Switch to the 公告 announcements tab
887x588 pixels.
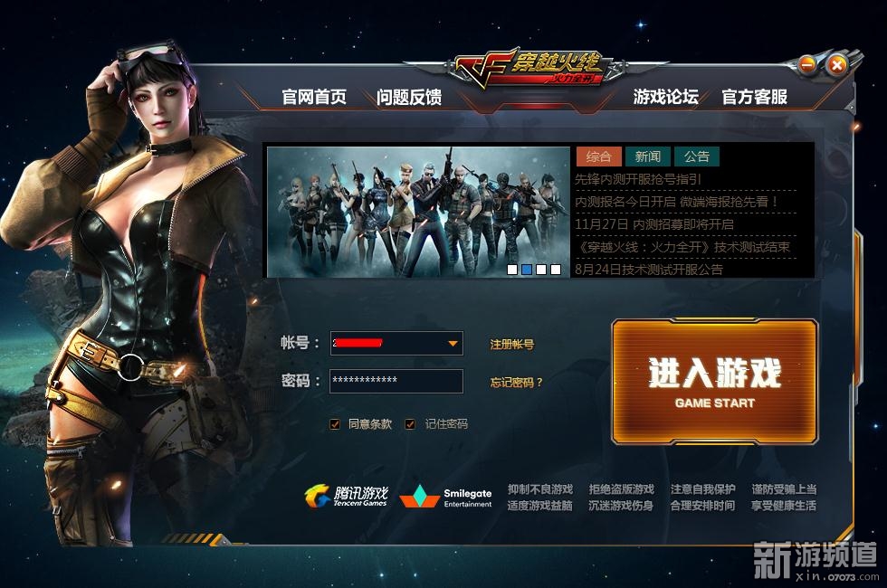tap(696, 156)
